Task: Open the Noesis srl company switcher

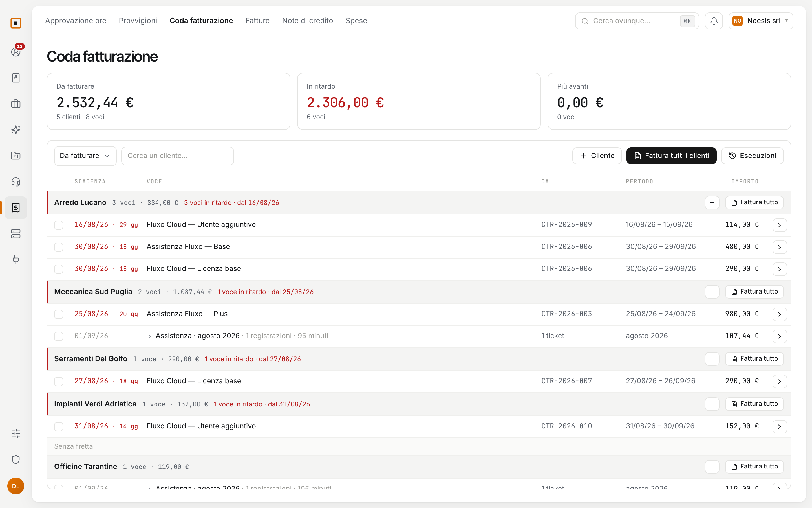Action: tap(761, 21)
